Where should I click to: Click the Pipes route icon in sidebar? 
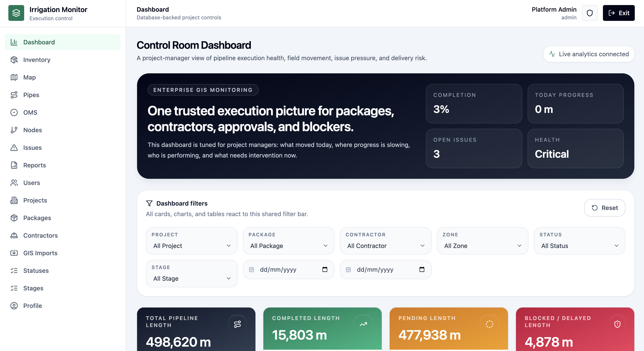click(14, 95)
